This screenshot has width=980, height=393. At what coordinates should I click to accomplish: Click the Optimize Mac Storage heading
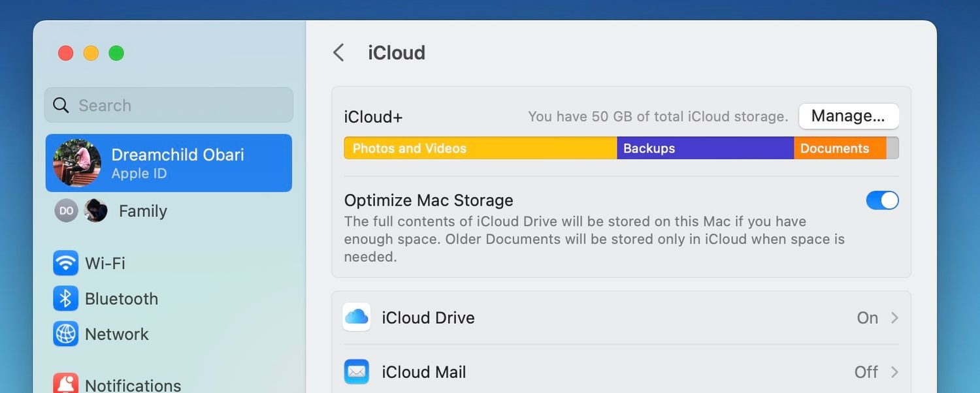[x=429, y=200]
